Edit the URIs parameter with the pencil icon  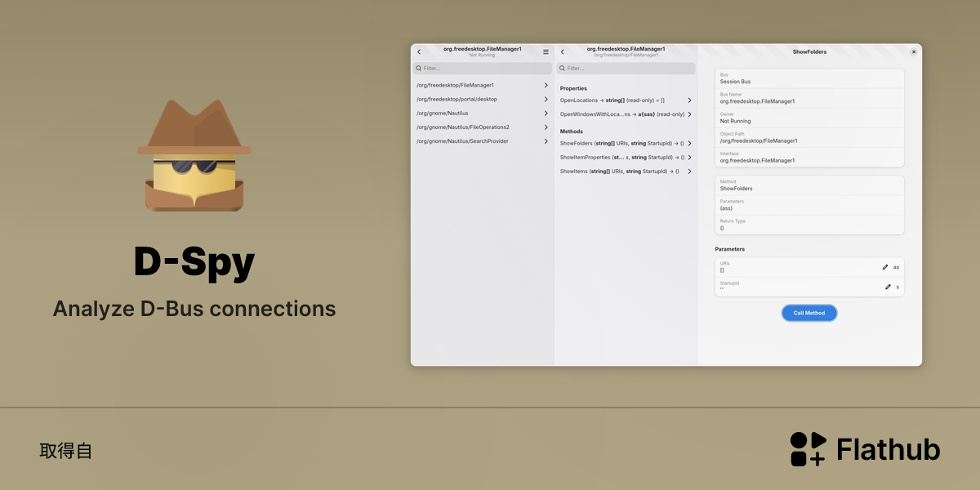point(885,267)
